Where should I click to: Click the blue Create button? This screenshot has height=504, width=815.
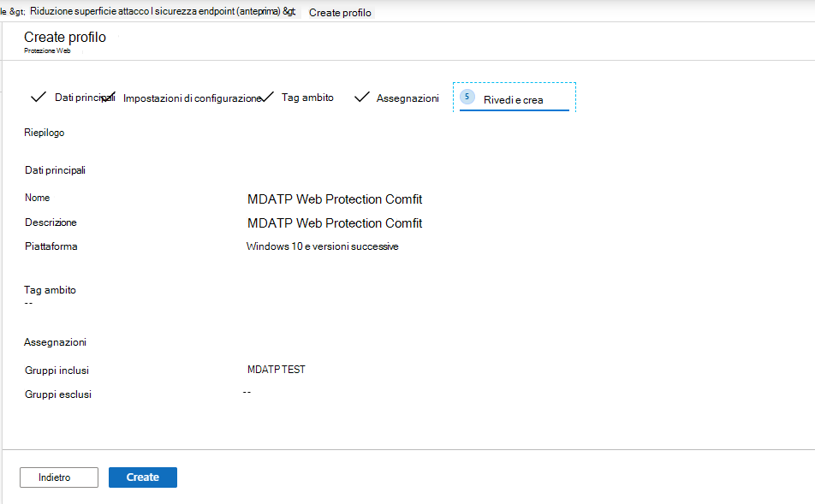tap(142, 477)
